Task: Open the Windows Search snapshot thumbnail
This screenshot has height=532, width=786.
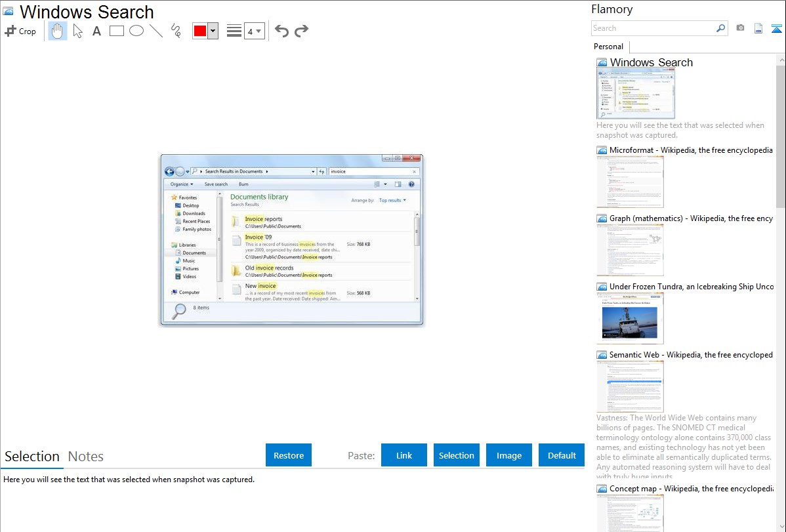Action: (636, 94)
